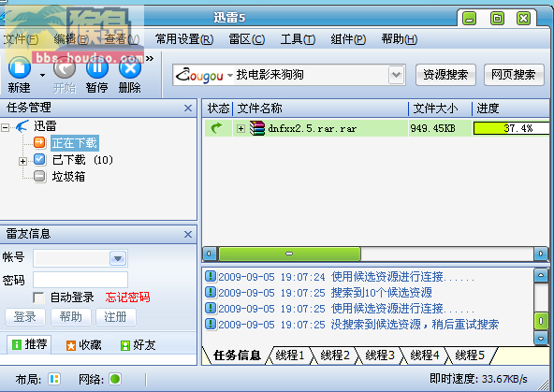
Task: Open the dropdown arrow beside 新建
Action: (42, 75)
